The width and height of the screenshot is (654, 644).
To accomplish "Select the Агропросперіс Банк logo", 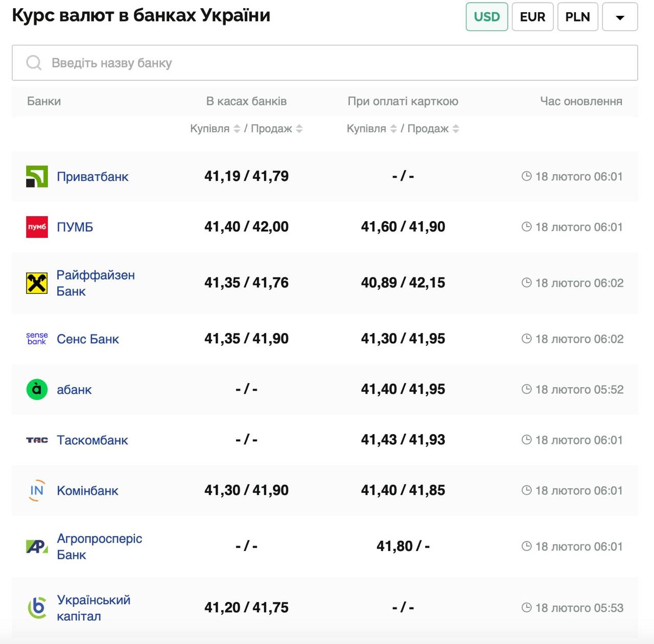I will click(x=36, y=546).
